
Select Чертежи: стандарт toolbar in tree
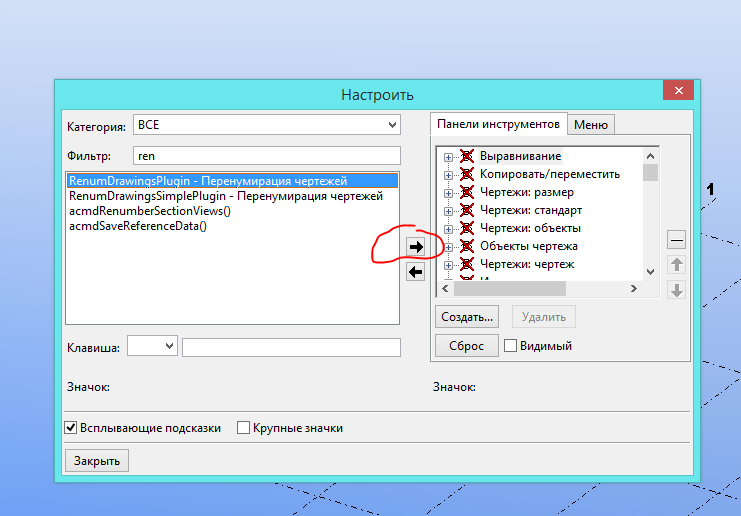pos(531,210)
